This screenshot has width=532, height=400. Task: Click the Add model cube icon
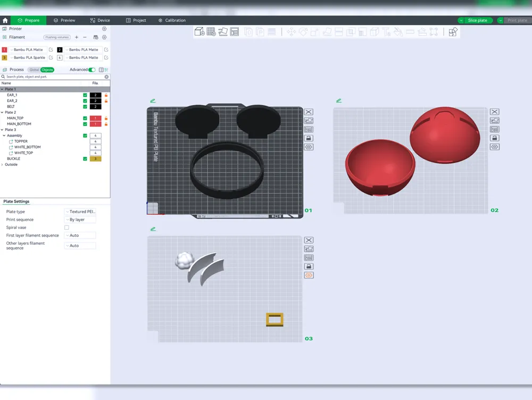click(x=199, y=32)
